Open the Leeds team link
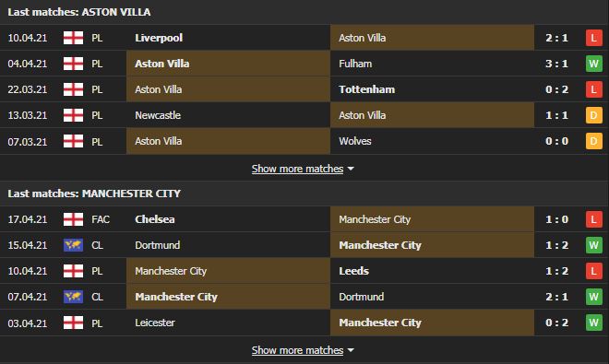Image resolution: width=609 pixels, height=364 pixels. tap(353, 271)
